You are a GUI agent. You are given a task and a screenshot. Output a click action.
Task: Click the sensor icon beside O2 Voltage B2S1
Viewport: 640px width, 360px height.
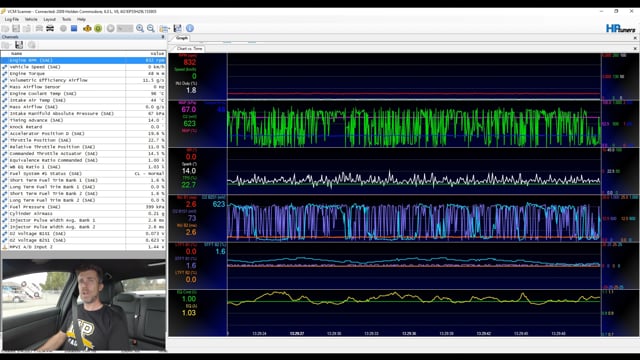[5, 240]
